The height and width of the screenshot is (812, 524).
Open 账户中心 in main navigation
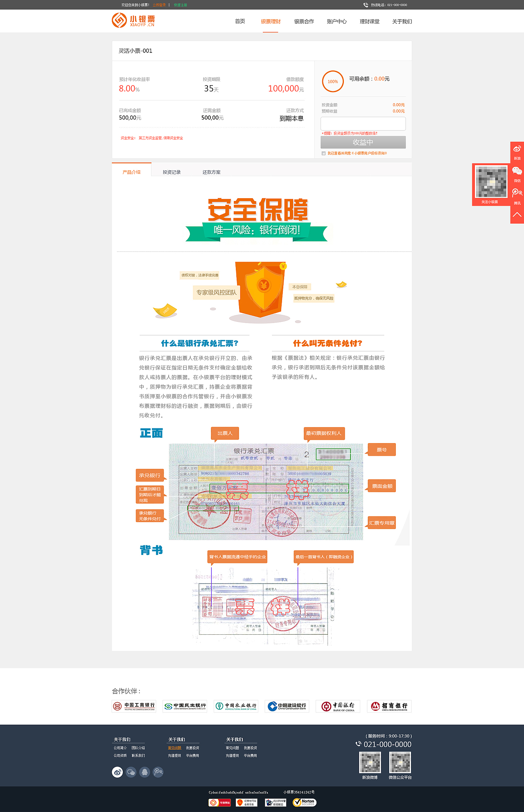click(x=337, y=21)
